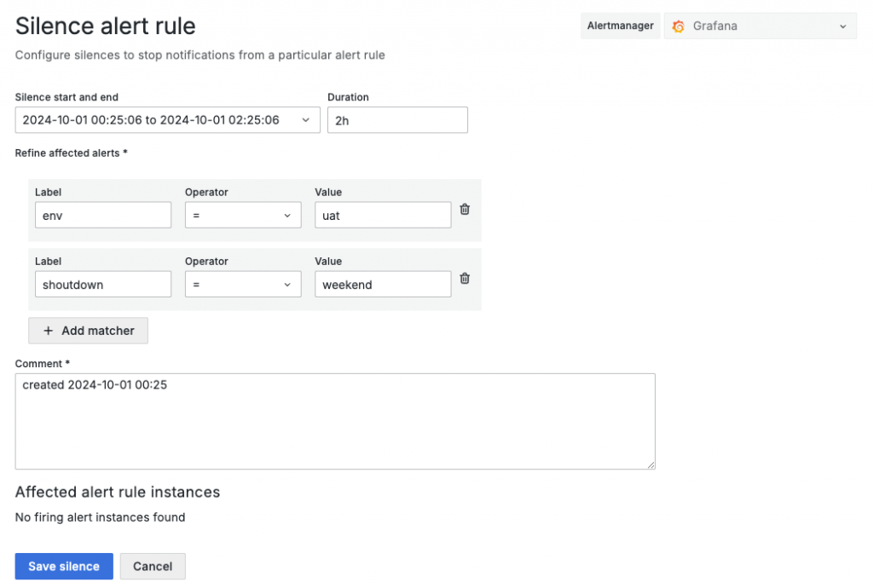Open the Operator dropdown for env matcher

pyautogui.click(x=243, y=216)
